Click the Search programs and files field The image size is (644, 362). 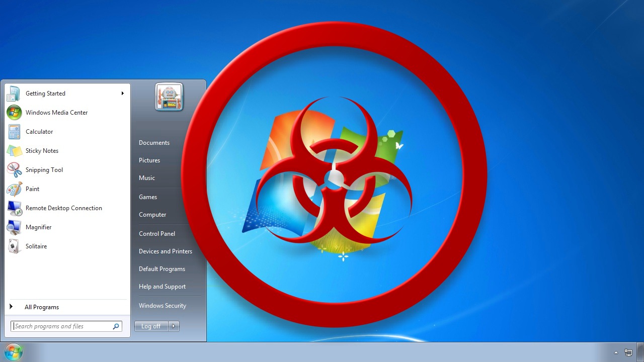point(66,326)
